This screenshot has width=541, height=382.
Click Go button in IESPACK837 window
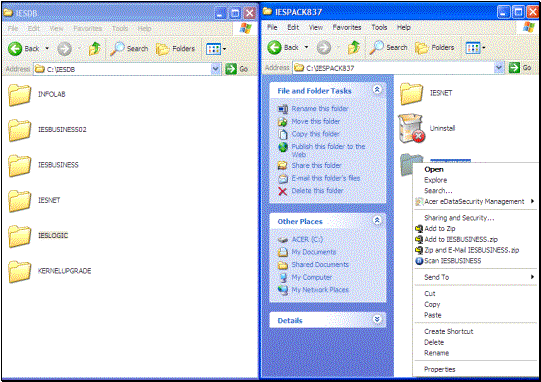coord(520,68)
